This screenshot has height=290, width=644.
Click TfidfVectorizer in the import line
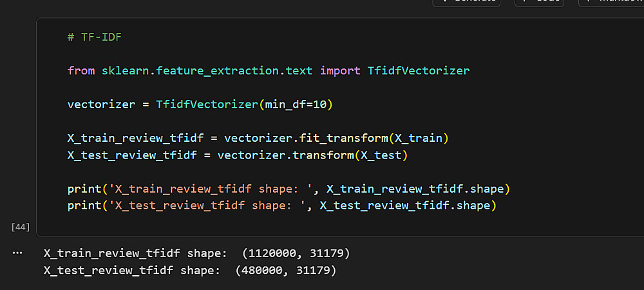[x=419, y=70]
